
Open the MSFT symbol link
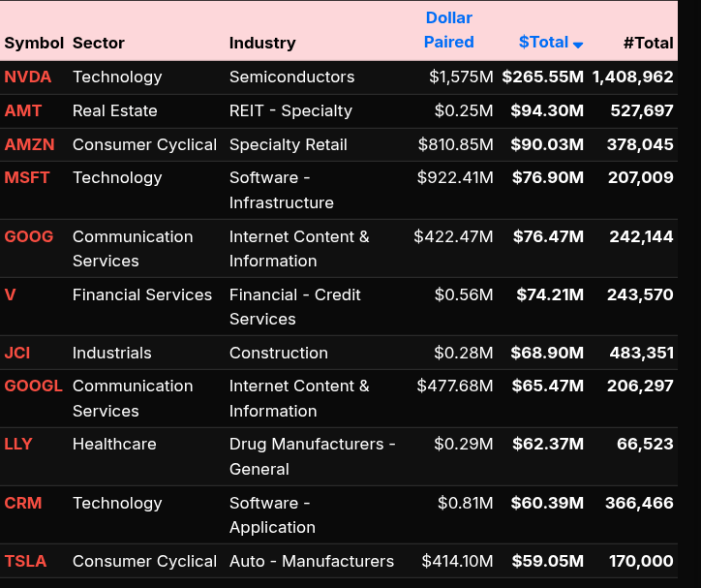(x=27, y=177)
